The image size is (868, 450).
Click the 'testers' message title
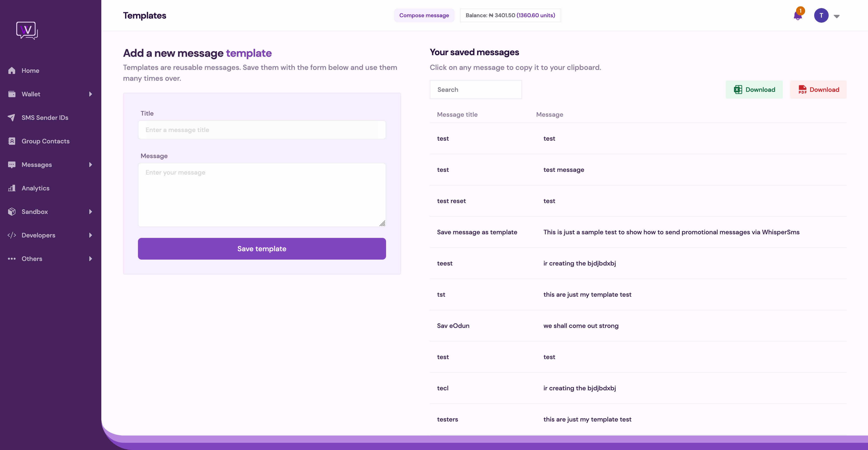[x=447, y=419]
